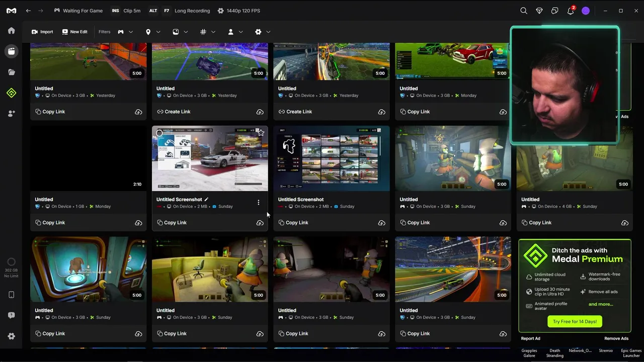Click the Filters label in toolbar
This screenshot has height=362, width=644.
(104, 32)
